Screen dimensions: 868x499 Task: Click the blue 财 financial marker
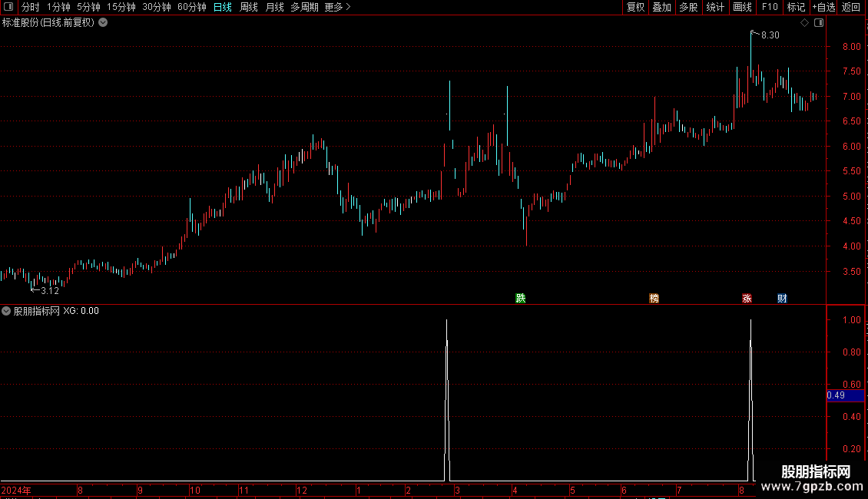click(x=782, y=298)
